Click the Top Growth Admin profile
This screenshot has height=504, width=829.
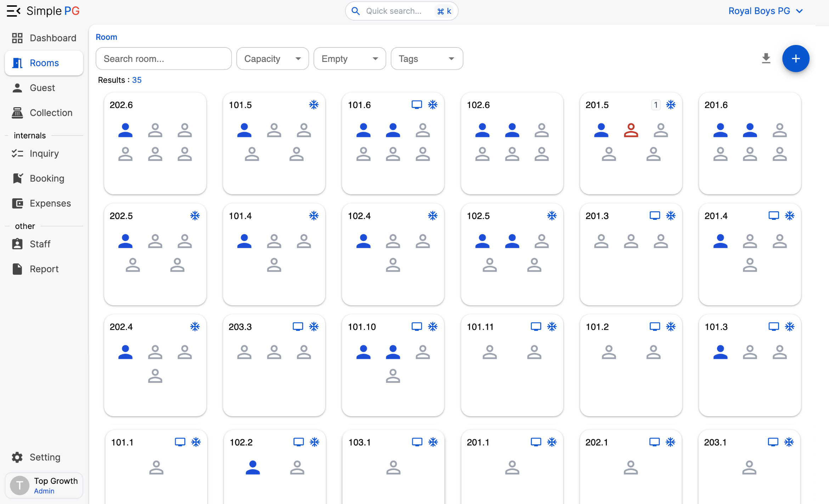tap(44, 485)
